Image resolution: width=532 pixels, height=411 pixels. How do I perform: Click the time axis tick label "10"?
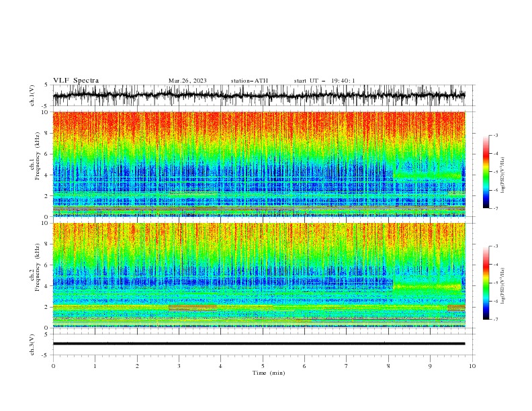pos(472,366)
